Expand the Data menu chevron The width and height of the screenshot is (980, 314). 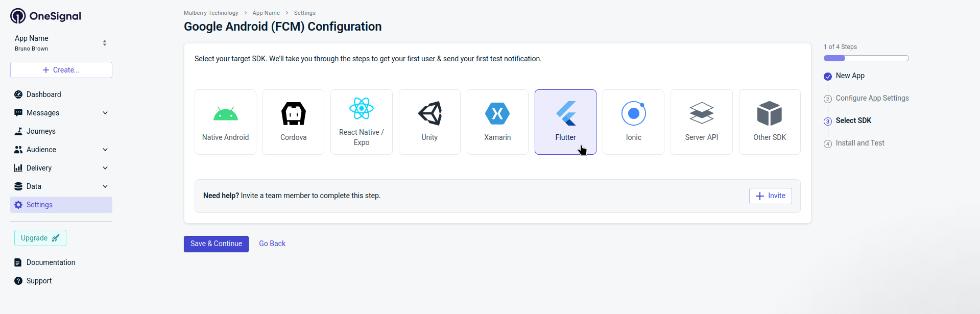[x=105, y=186]
